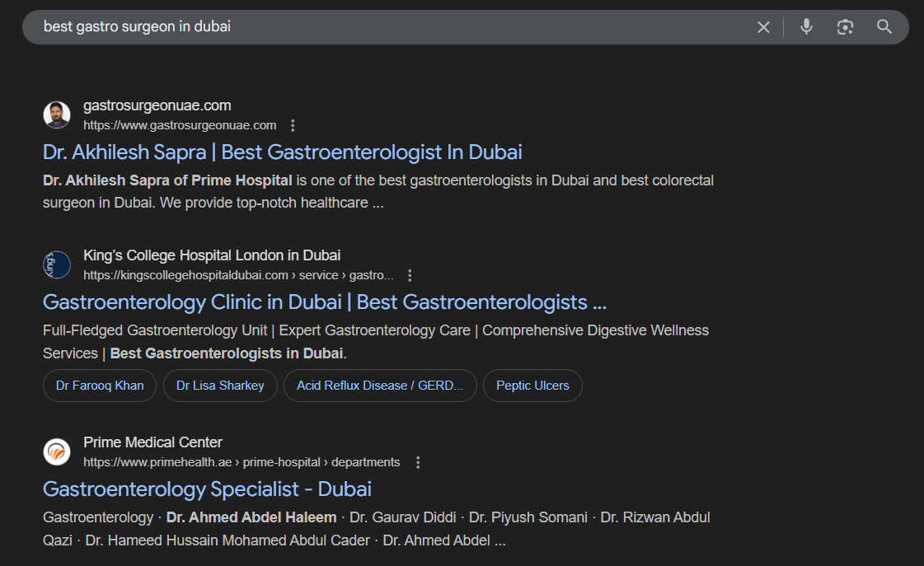Open three-dot menu for Prime Medical Center result
The image size is (924, 566).
[x=418, y=461]
